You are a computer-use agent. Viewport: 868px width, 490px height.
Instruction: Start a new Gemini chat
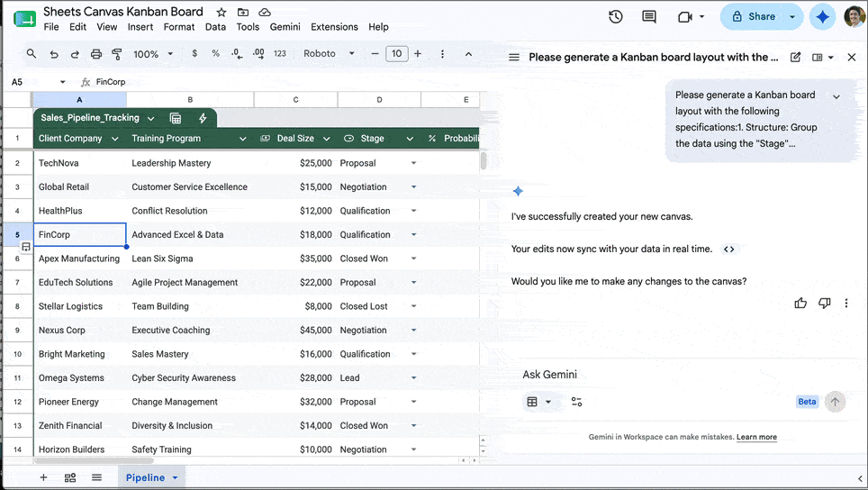pyautogui.click(x=795, y=57)
